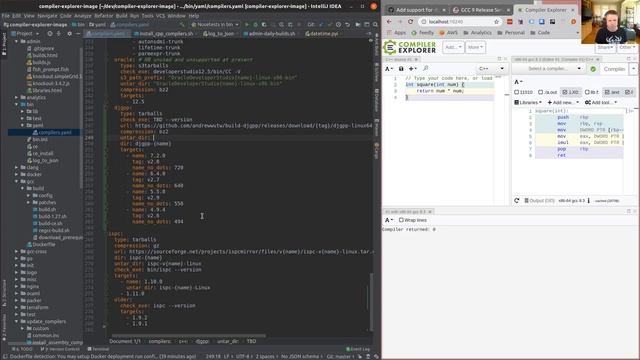The image size is (640, 360).
Task: Open Project panel settings gear icon
Action: click(69, 33)
